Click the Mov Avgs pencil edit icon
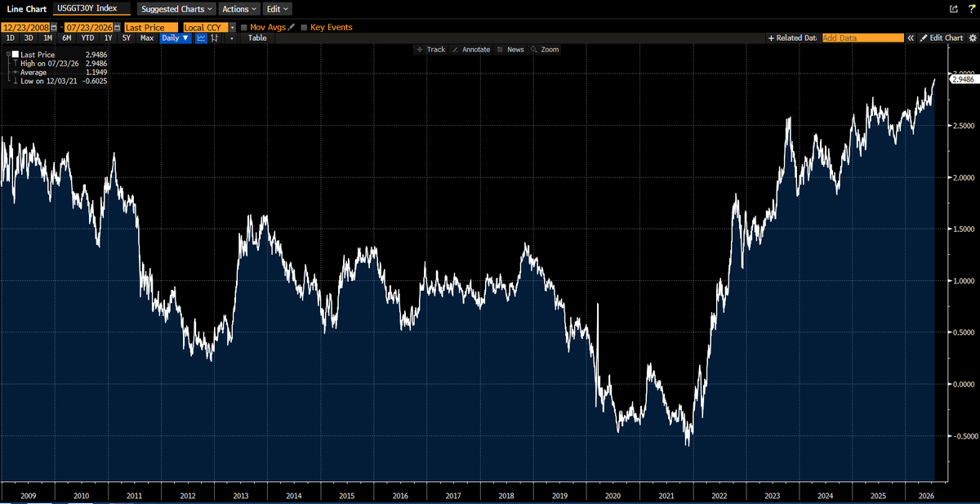980x504 pixels. [292, 27]
